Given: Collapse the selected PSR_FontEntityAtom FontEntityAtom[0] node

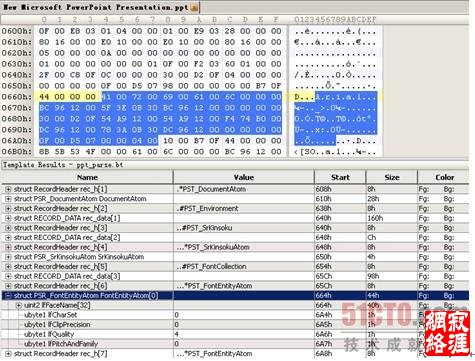Looking at the screenshot, I should pyautogui.click(x=8, y=296).
